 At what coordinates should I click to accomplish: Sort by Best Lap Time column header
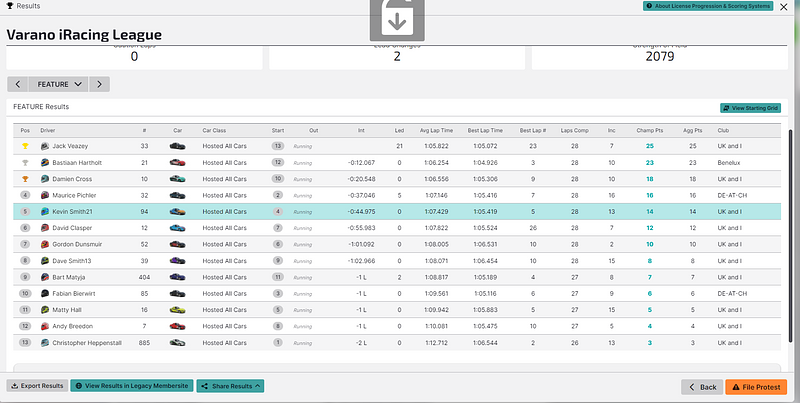click(x=485, y=131)
